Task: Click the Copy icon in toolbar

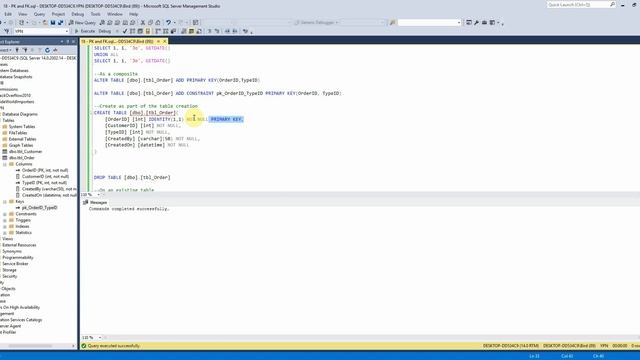Action: coord(150,22)
